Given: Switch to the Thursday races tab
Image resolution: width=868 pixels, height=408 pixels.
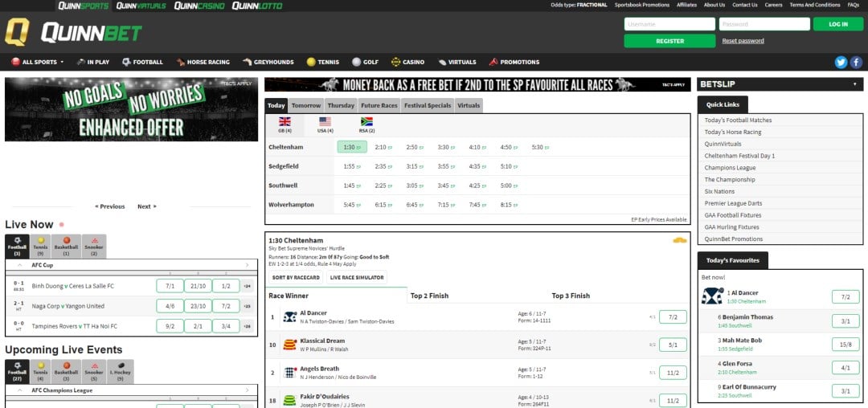Looking at the screenshot, I should 341,105.
